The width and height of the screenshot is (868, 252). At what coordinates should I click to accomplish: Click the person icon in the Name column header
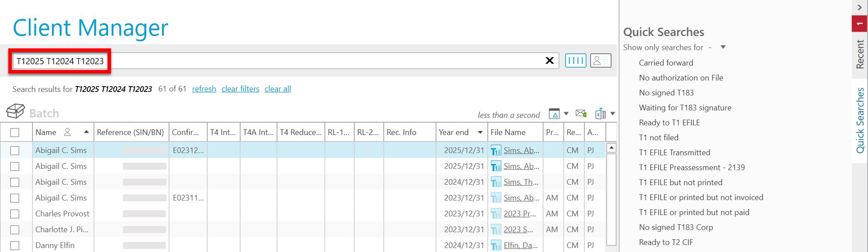tap(67, 132)
